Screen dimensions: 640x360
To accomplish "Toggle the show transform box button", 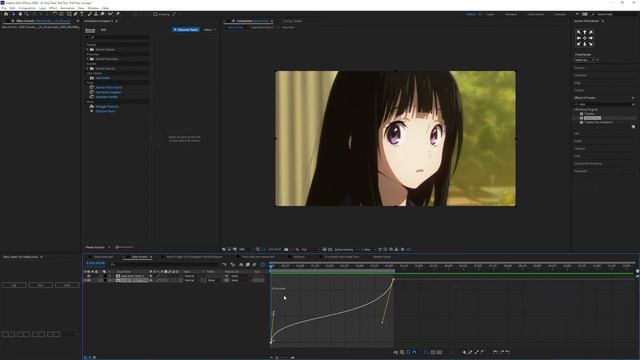I will point(408,352).
